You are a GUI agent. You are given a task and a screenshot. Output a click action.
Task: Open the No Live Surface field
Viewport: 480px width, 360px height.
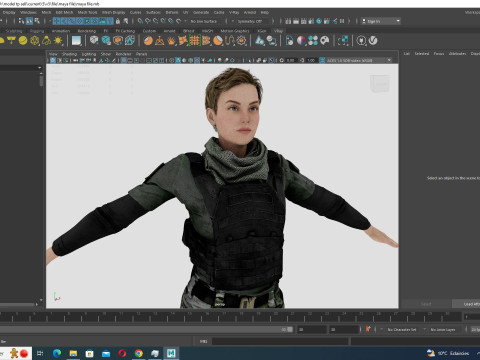point(204,21)
